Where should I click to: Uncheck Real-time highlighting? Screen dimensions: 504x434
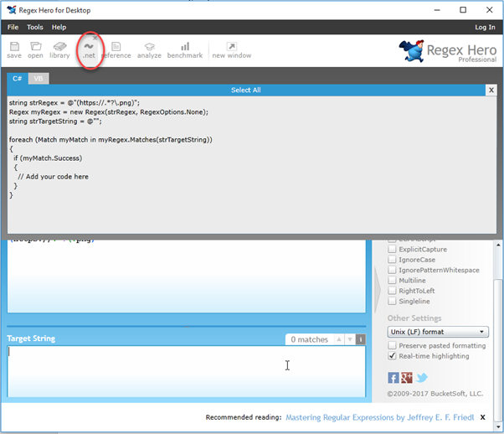[392, 356]
